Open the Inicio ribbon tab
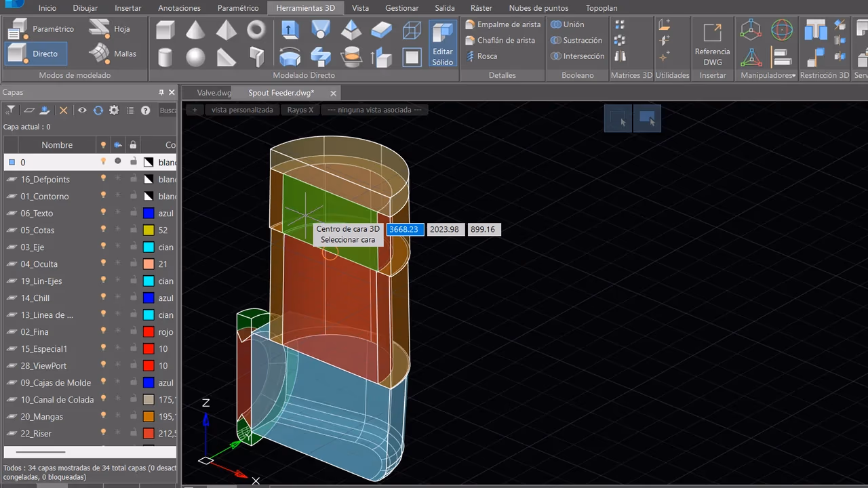 47,8
